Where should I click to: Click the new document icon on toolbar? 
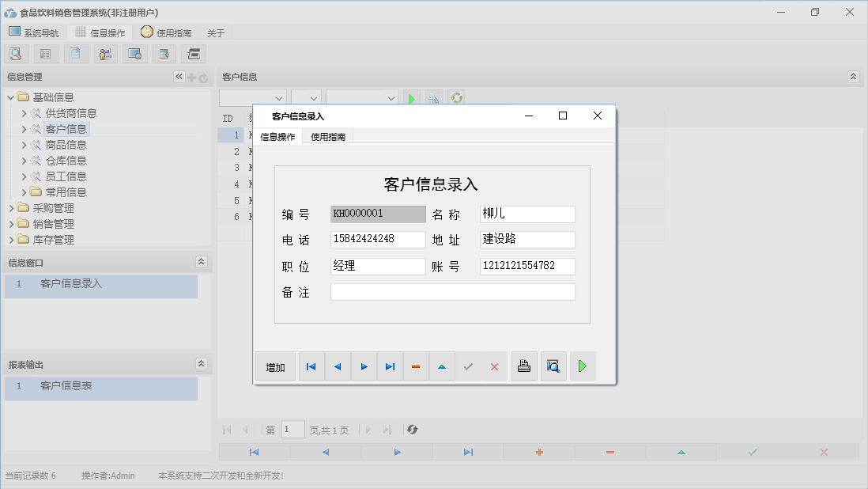tap(76, 53)
